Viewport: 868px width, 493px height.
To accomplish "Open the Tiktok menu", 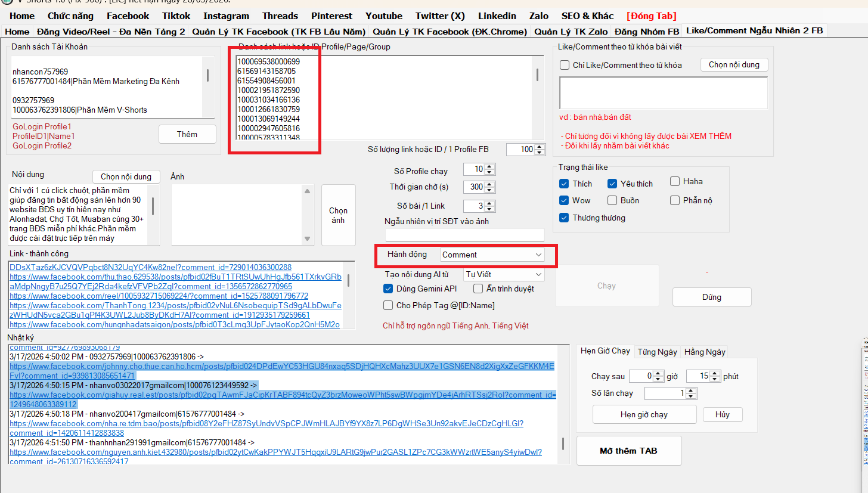I will tap(176, 16).
